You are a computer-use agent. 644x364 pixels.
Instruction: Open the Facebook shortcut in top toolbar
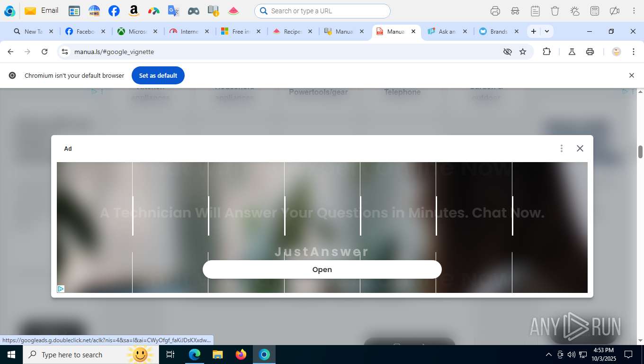point(114,10)
